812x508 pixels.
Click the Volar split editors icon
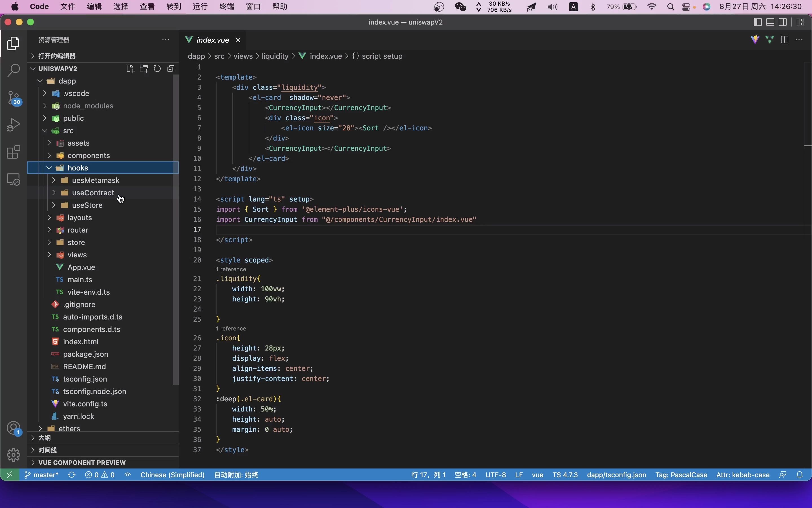point(770,40)
